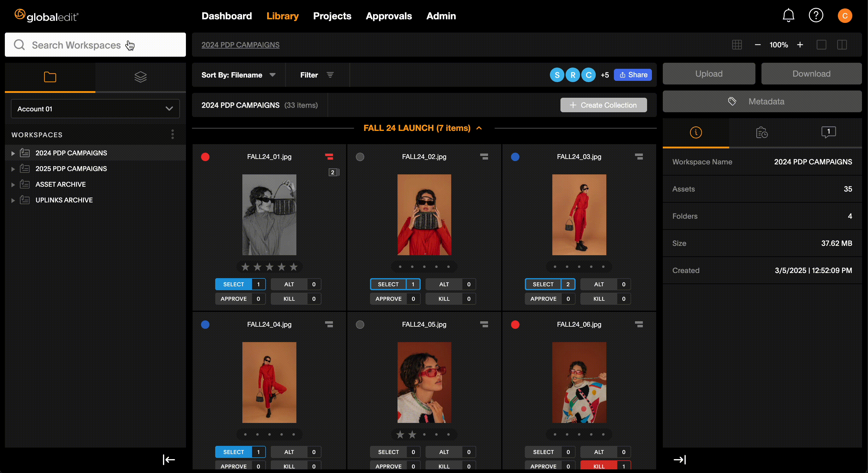Collapse the right info panel arrow icon

click(680, 459)
